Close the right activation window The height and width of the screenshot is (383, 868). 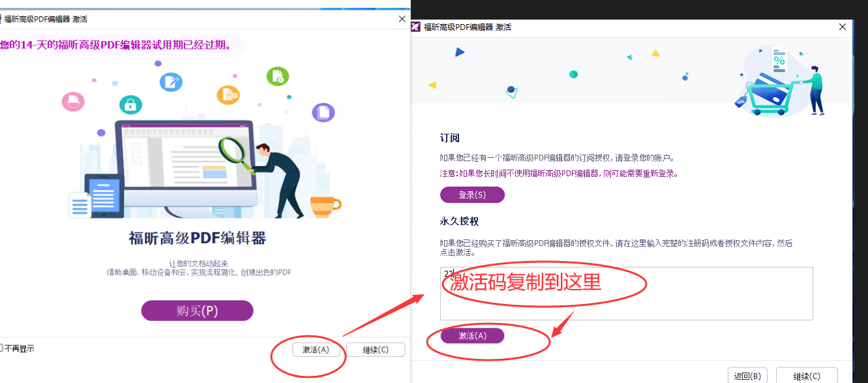tap(843, 27)
